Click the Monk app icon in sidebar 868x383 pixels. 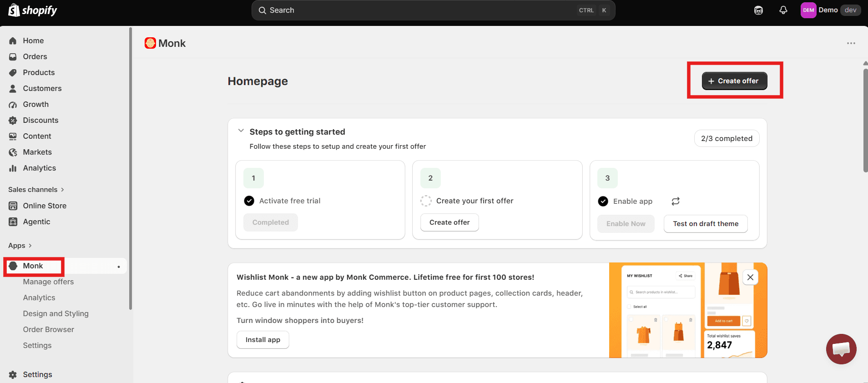point(13,266)
